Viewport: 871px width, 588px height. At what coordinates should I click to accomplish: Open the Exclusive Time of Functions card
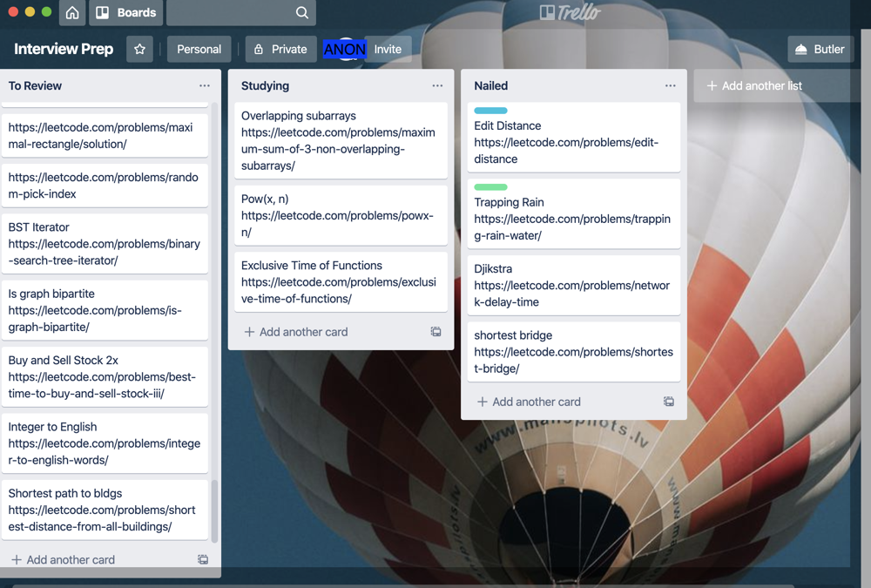click(x=341, y=281)
